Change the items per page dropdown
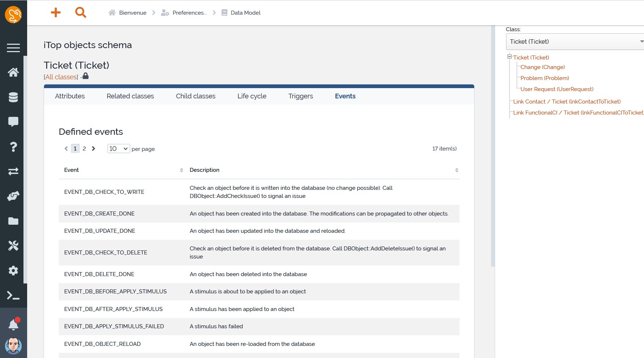This screenshot has width=644, height=358. 118,149
